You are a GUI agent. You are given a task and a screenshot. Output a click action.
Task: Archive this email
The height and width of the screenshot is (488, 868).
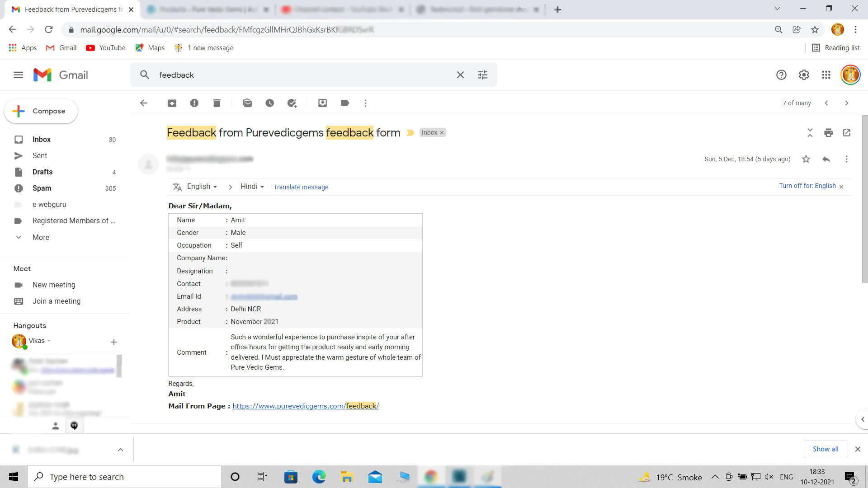pyautogui.click(x=172, y=103)
